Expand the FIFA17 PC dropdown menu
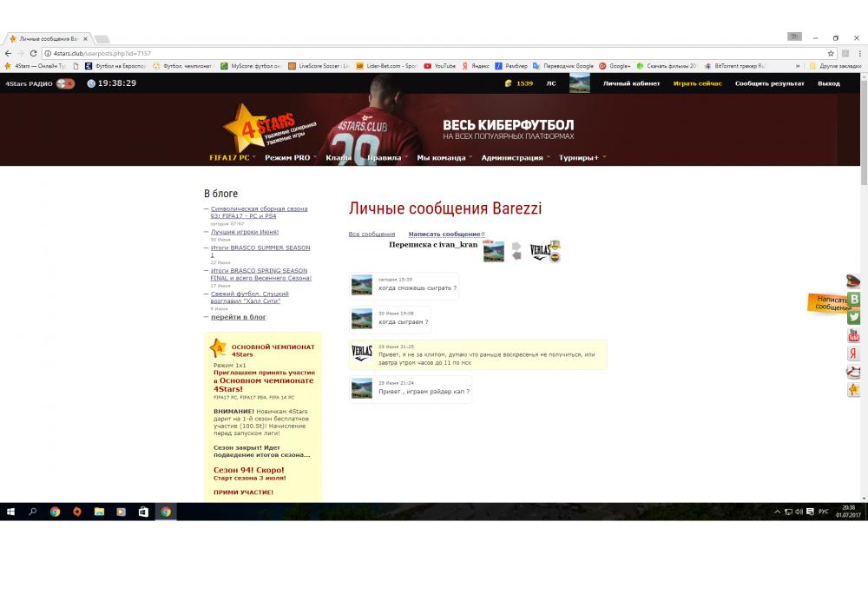Viewport: 868px width, 608px height. 232,158
